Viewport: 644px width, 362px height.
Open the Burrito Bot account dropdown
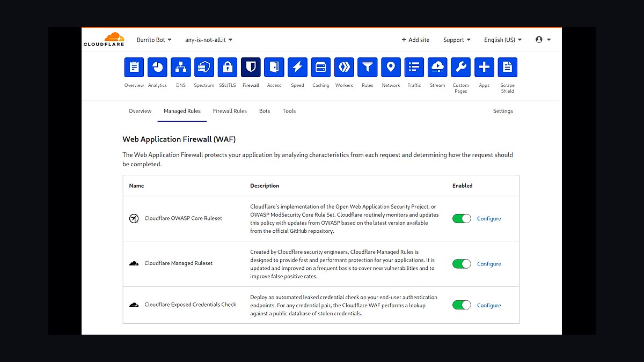[154, 40]
